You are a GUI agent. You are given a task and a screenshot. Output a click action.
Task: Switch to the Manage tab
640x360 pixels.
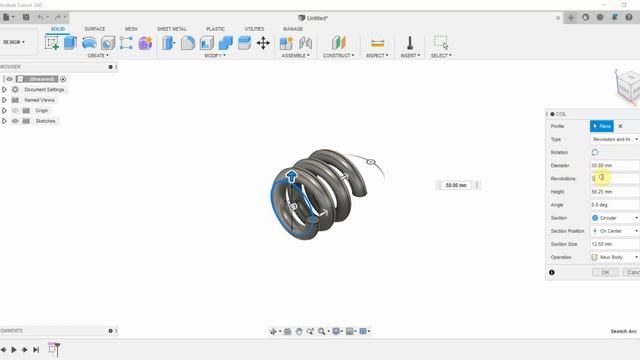[293, 29]
